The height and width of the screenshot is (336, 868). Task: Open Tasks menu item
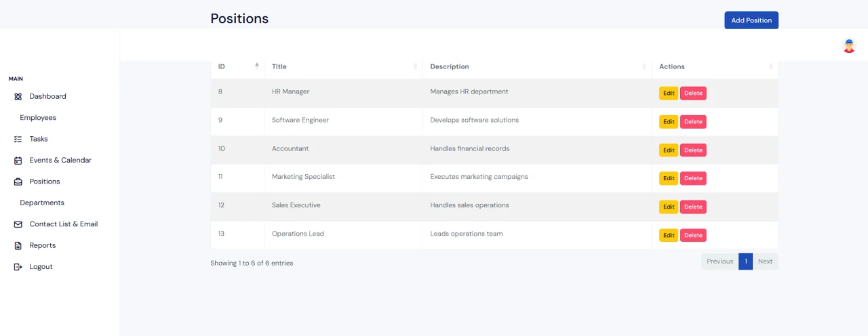[39, 139]
